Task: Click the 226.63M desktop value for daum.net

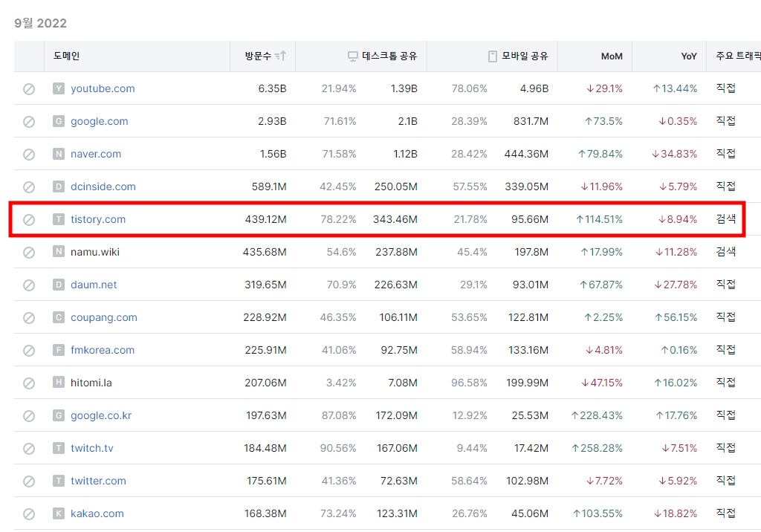Action: (395, 285)
